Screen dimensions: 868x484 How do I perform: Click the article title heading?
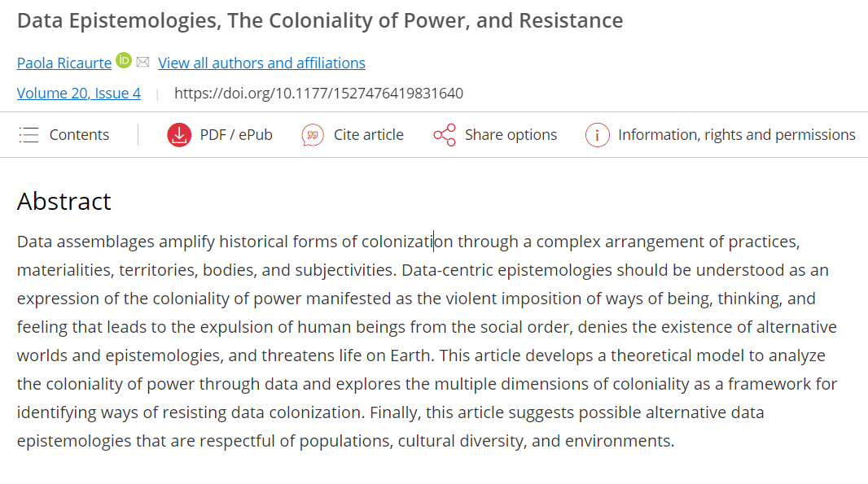(x=320, y=20)
